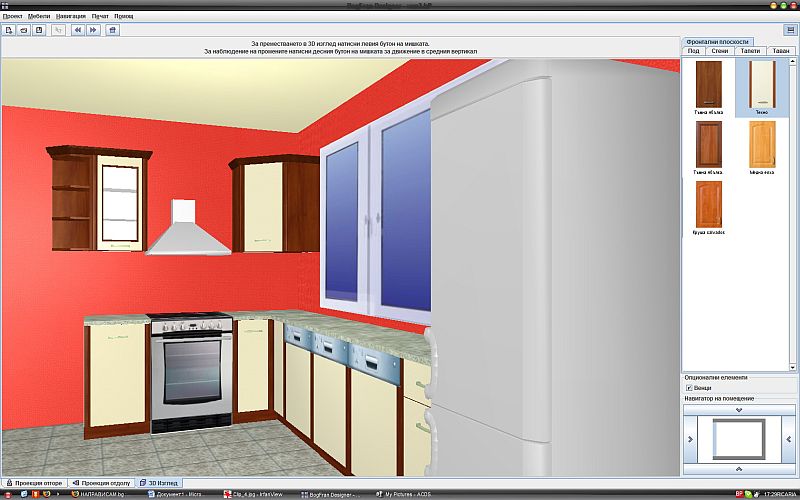Screen dimensions: 800x500
Task: Click the forward double-right arrow icon
Action: click(93, 30)
